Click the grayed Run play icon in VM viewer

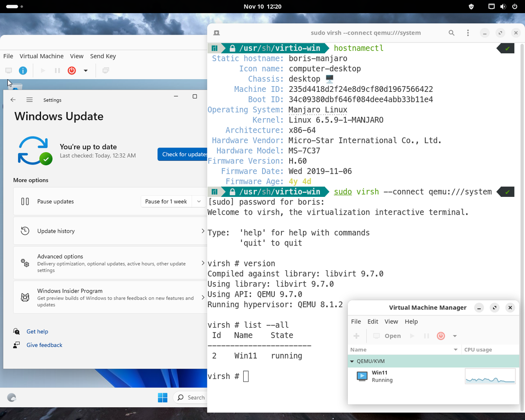(43, 70)
